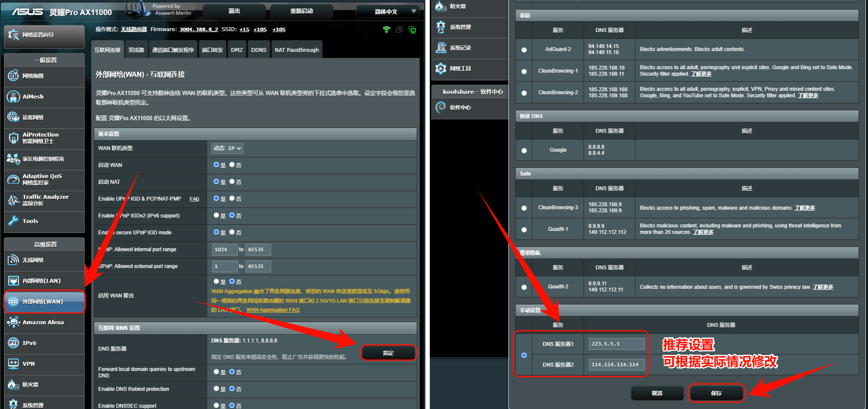Open the WAN 联机类型 动态 IP dropdown
The image size is (868, 409).
click(x=227, y=148)
